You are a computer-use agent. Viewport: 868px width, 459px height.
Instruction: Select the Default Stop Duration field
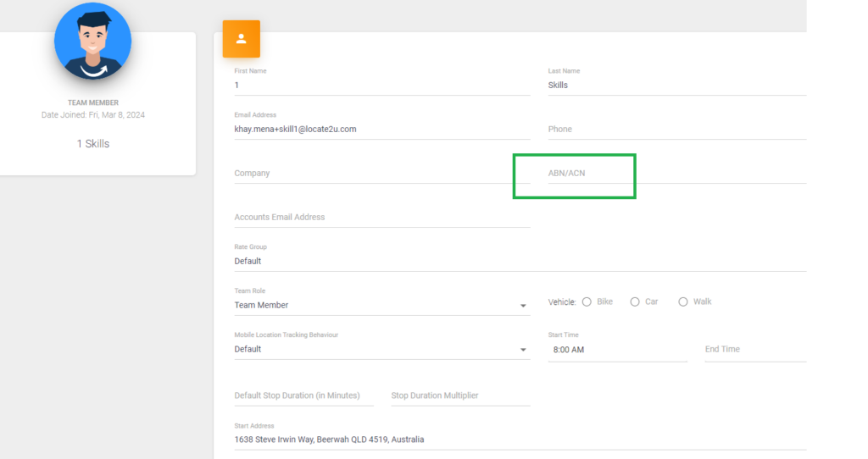(304, 396)
